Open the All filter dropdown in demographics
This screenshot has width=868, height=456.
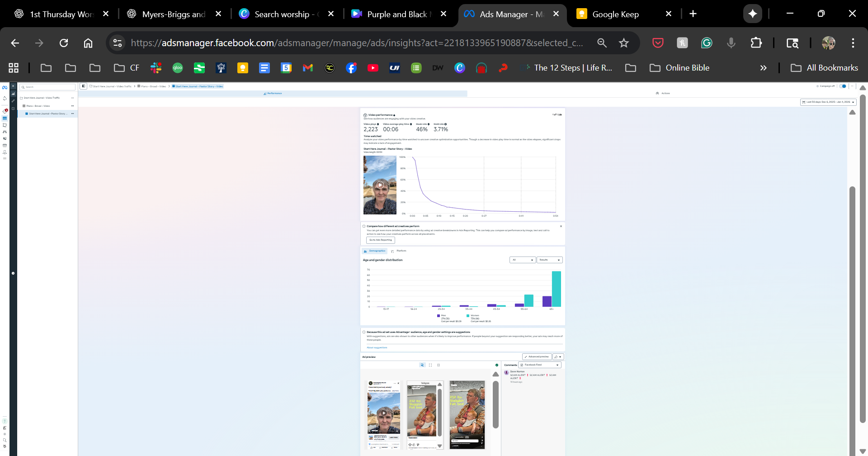click(x=523, y=260)
